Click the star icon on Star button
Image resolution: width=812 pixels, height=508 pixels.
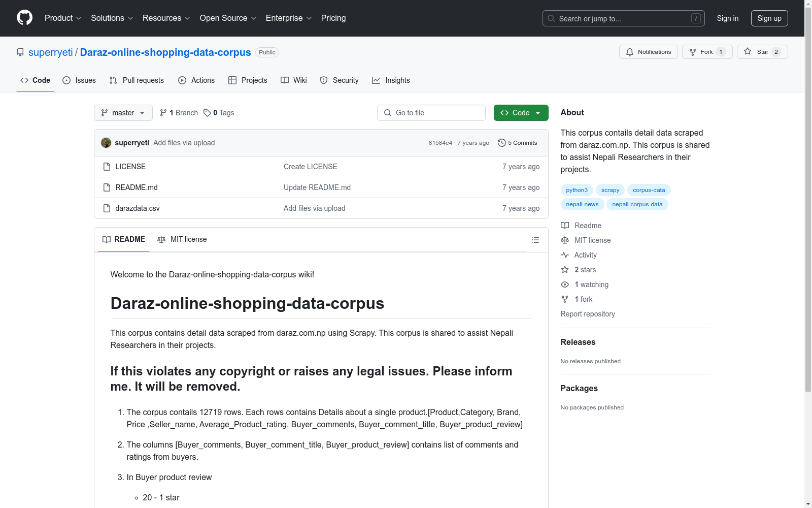(x=748, y=51)
